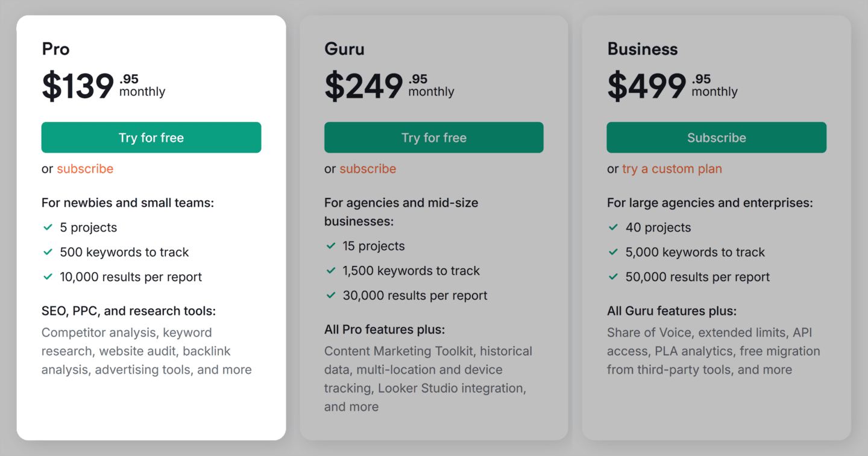Open the 'subscribe' link under the Pro plan
Image resolution: width=868 pixels, height=456 pixels.
point(85,169)
